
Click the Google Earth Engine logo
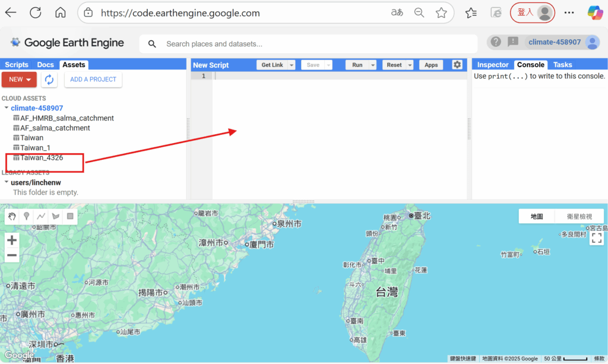pyautogui.click(x=67, y=43)
